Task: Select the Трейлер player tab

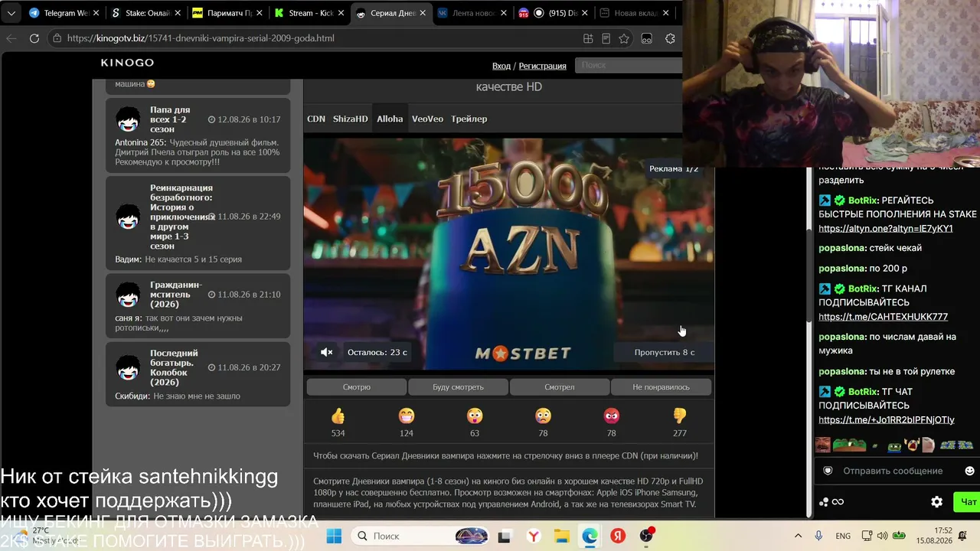Action: coord(469,119)
